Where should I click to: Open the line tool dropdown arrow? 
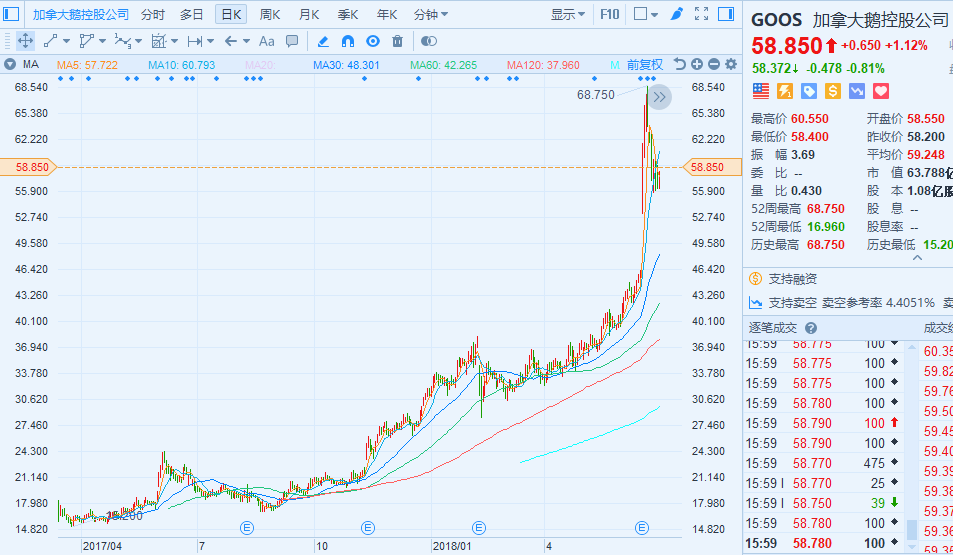[66, 41]
